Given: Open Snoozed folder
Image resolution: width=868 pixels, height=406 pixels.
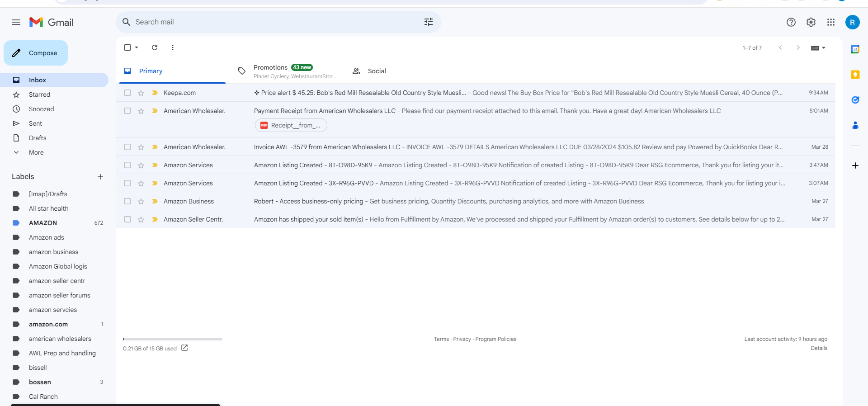Looking at the screenshot, I should pyautogui.click(x=54, y=109).
